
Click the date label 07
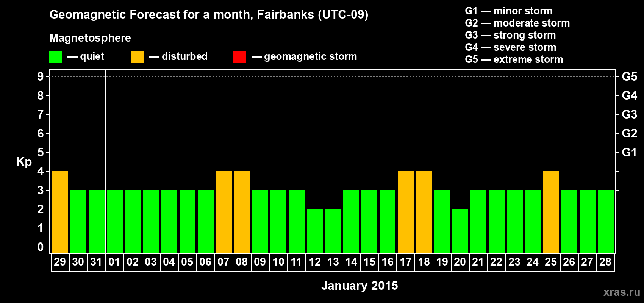(224, 262)
